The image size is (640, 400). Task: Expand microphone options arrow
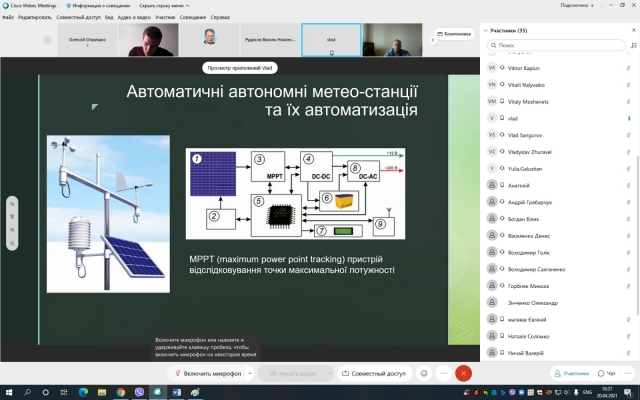pyautogui.click(x=248, y=373)
